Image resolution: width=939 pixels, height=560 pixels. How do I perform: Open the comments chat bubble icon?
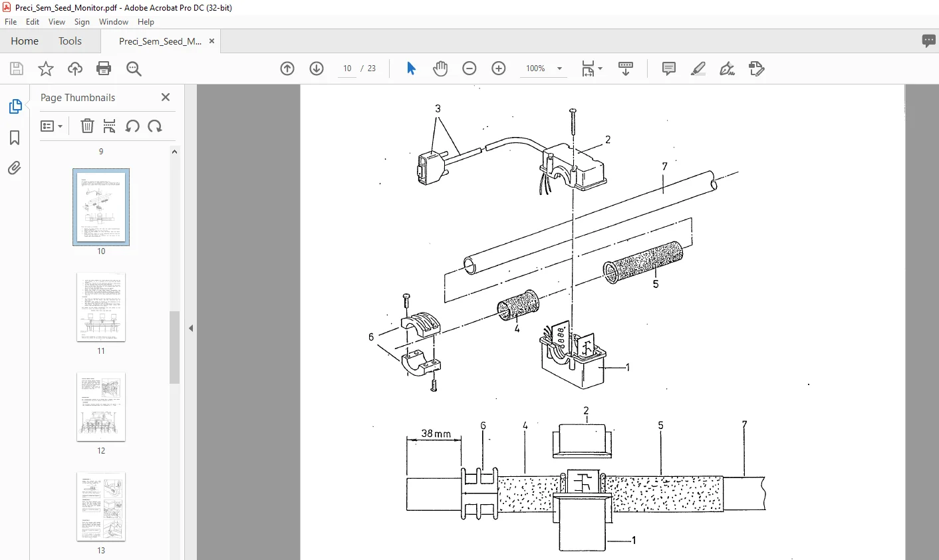929,41
